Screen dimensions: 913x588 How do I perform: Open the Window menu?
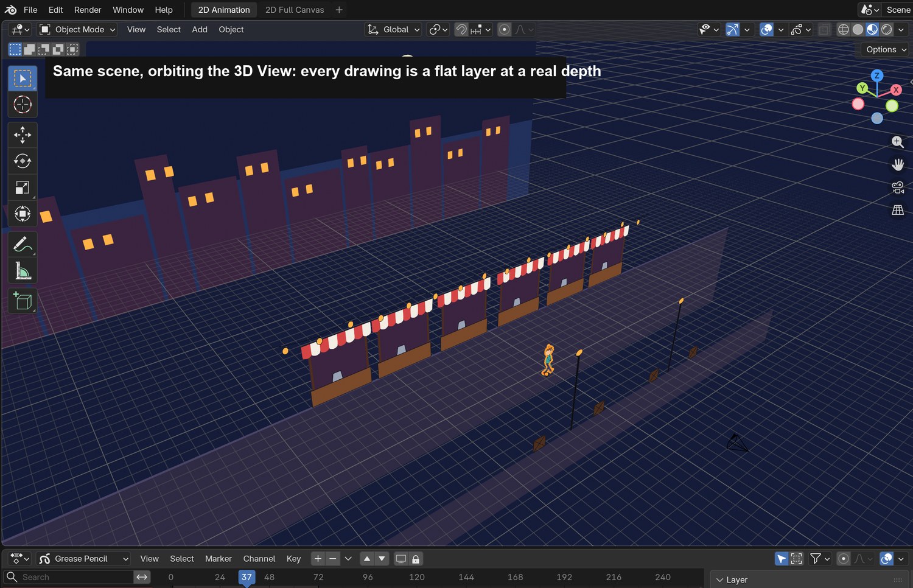pos(128,10)
